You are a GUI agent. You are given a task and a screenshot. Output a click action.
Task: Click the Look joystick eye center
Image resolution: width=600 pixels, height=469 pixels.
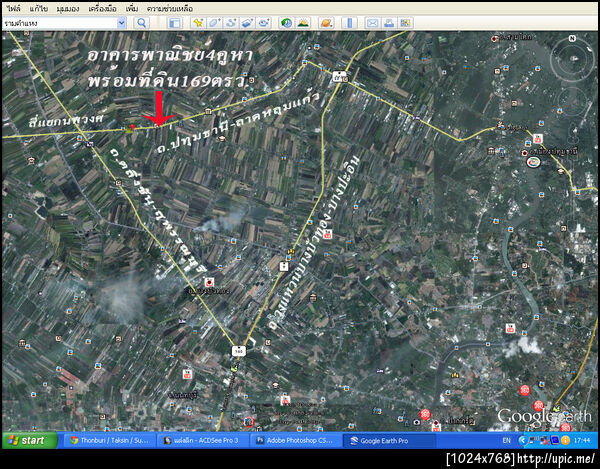tap(573, 59)
